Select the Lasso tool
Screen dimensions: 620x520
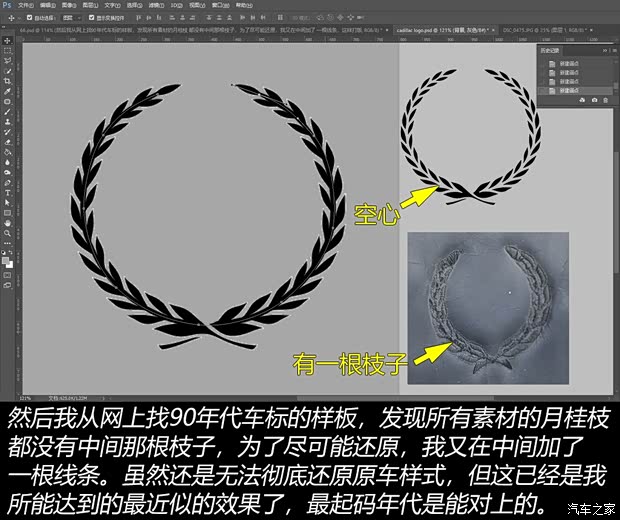[x=8, y=61]
